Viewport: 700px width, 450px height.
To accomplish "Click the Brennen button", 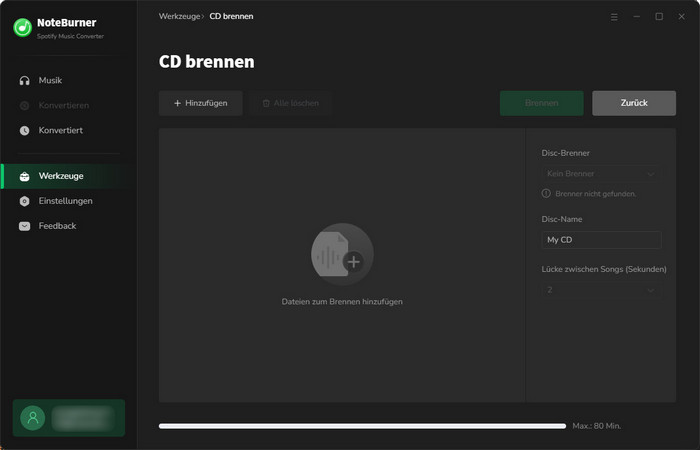I will (x=542, y=103).
